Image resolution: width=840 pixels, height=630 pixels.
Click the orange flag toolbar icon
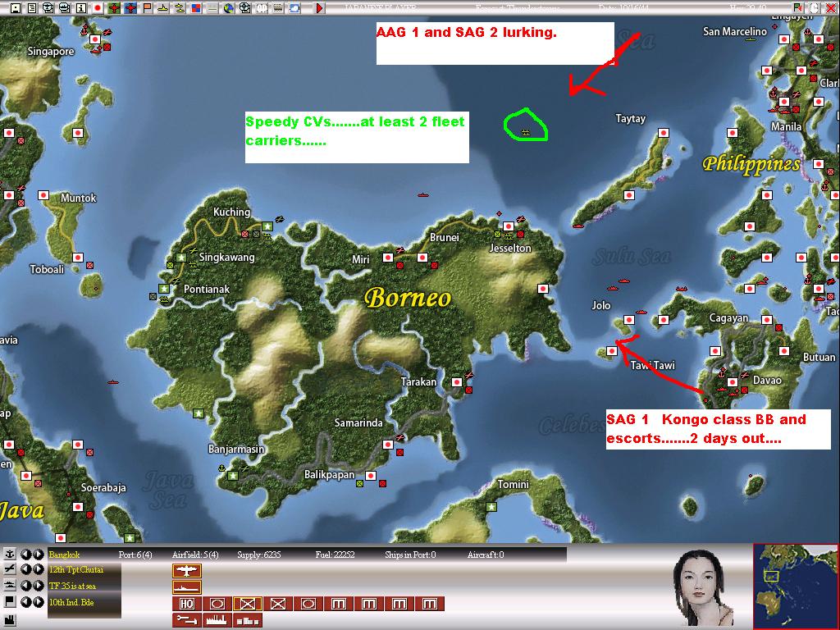[x=147, y=8]
